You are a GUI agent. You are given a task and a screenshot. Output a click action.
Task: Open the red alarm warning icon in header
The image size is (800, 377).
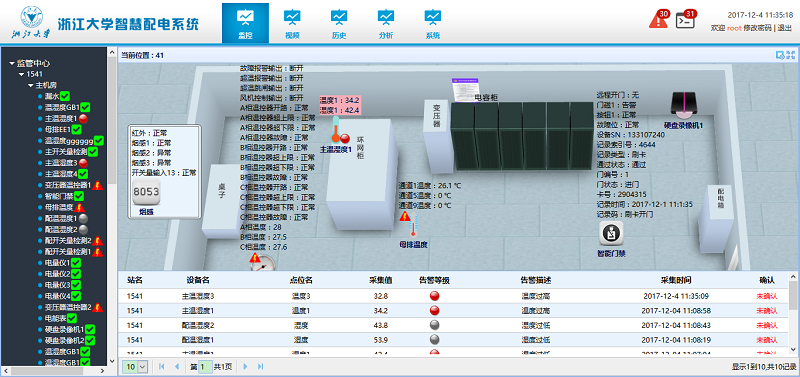point(657,20)
